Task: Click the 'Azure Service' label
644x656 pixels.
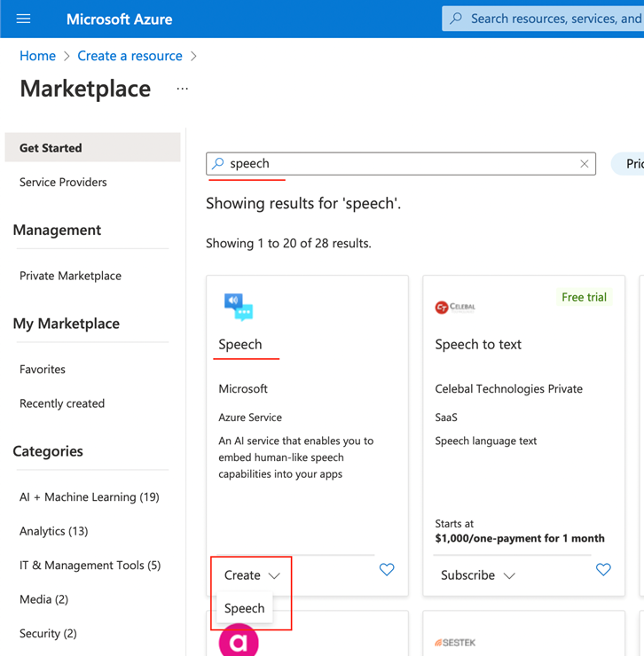Action: tap(250, 418)
